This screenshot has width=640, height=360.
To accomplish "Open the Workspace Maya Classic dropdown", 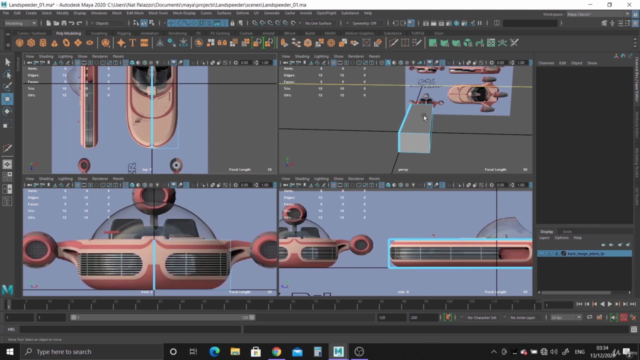I will (598, 14).
